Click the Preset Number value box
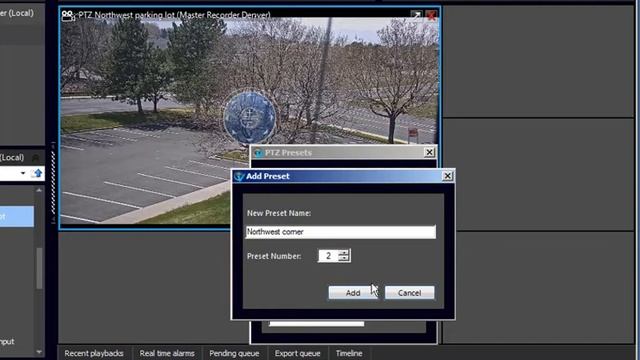Image resolution: width=640 pixels, height=360 pixels. click(329, 256)
